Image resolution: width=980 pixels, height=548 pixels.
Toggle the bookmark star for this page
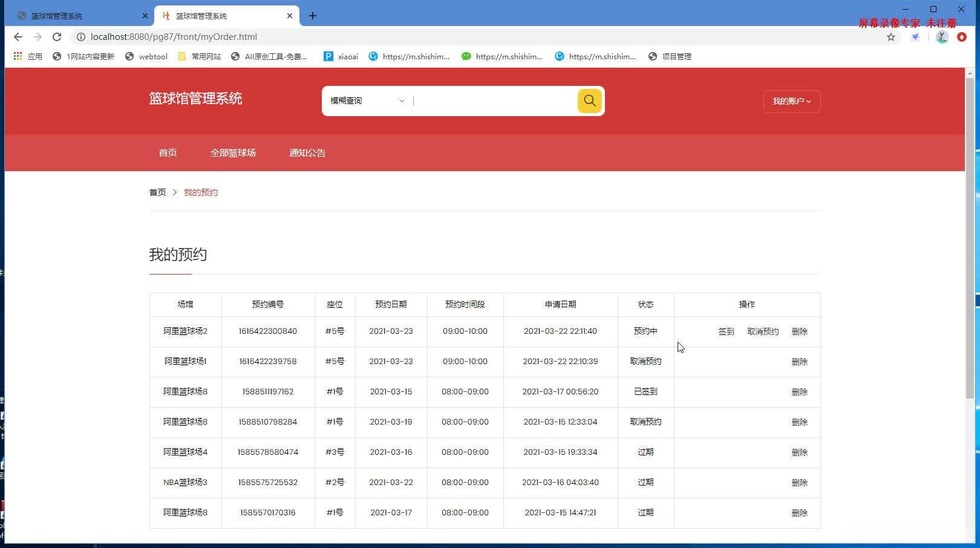coord(890,37)
